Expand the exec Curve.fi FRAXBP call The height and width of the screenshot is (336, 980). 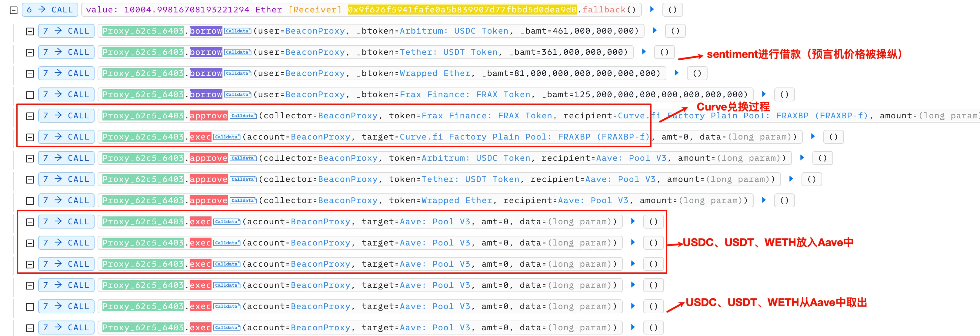click(x=30, y=137)
